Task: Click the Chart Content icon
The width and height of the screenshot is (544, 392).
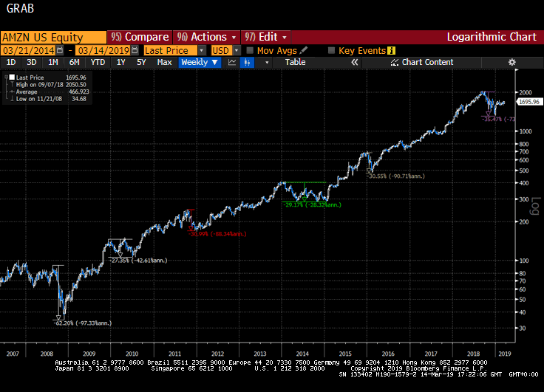Action: pyautogui.click(x=395, y=63)
